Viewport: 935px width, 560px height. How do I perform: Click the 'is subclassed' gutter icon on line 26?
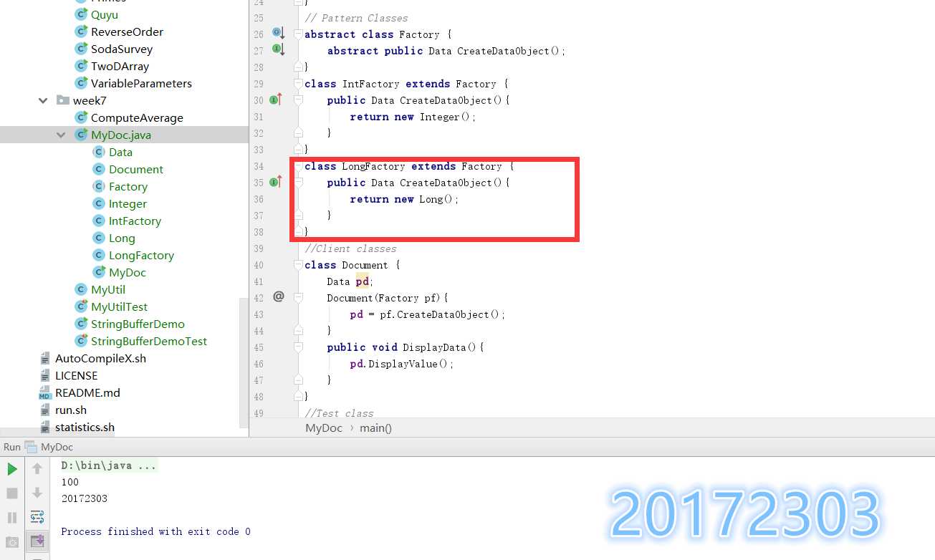pos(279,34)
